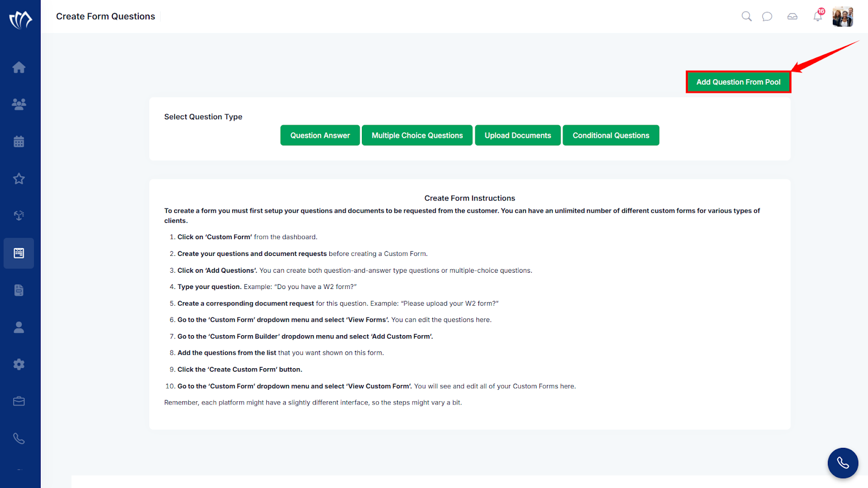Image resolution: width=868 pixels, height=488 pixels.
Task: Click the Create Form Instructions heading
Action: (470, 198)
